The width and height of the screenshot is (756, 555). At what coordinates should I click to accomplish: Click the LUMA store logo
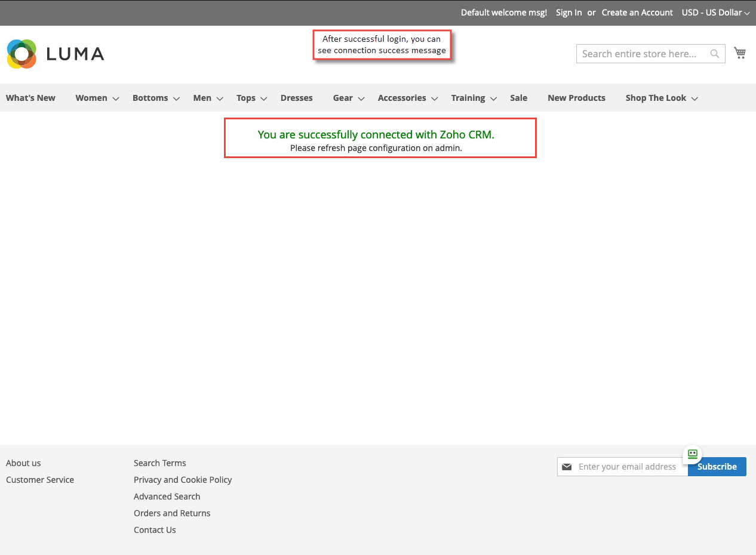pos(56,54)
